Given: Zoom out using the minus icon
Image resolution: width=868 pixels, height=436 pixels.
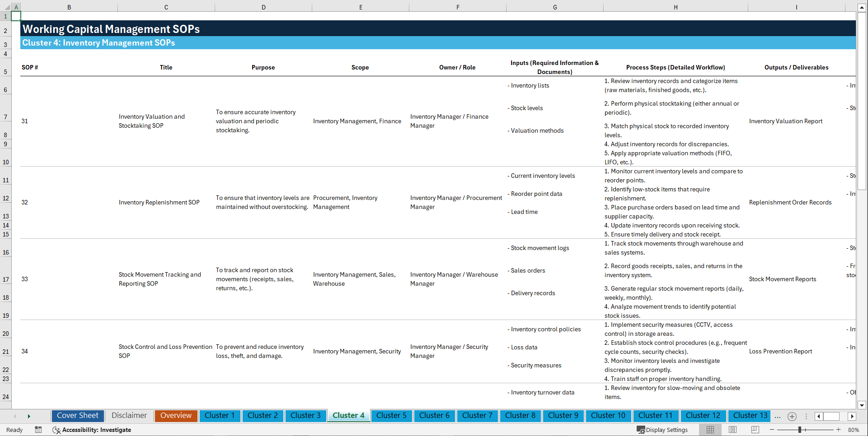Looking at the screenshot, I should pos(771,430).
